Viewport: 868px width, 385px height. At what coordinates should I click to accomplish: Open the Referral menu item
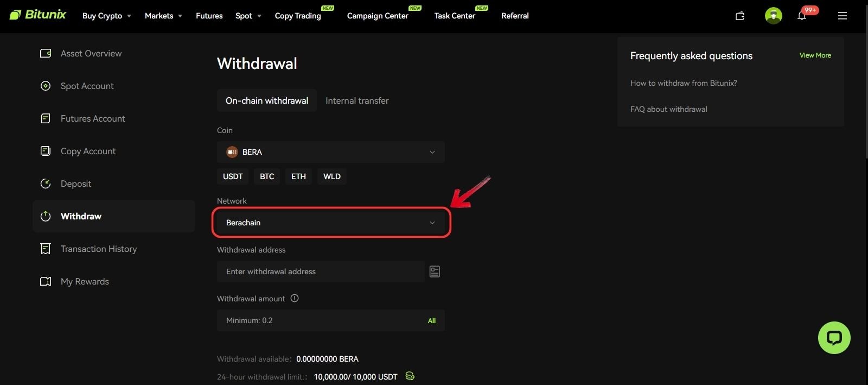pyautogui.click(x=515, y=16)
